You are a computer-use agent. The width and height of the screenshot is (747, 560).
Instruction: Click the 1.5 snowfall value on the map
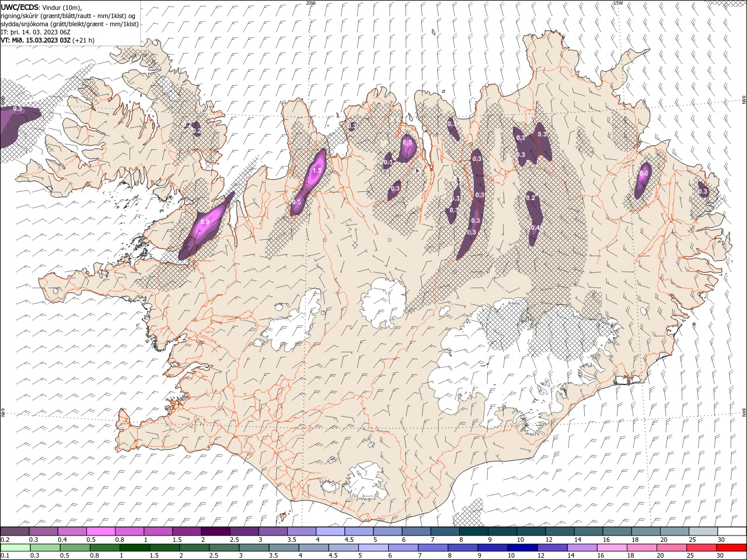click(x=317, y=171)
